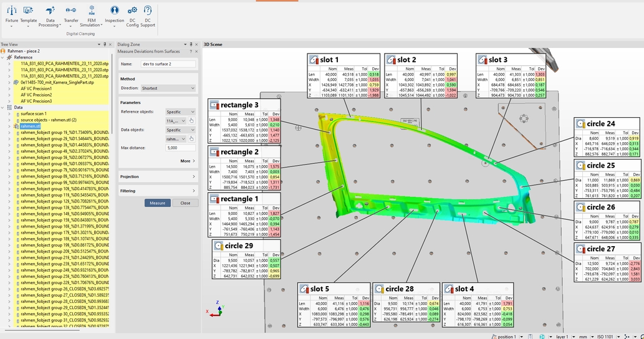Screen dimensions: 644x339
Task: Open the Template tool menu
Action: pyautogui.click(x=28, y=15)
